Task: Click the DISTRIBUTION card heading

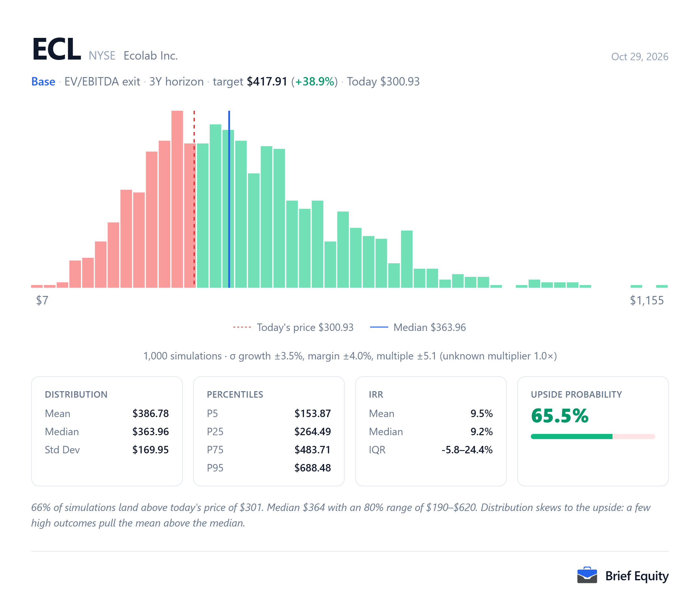Action: (x=76, y=394)
